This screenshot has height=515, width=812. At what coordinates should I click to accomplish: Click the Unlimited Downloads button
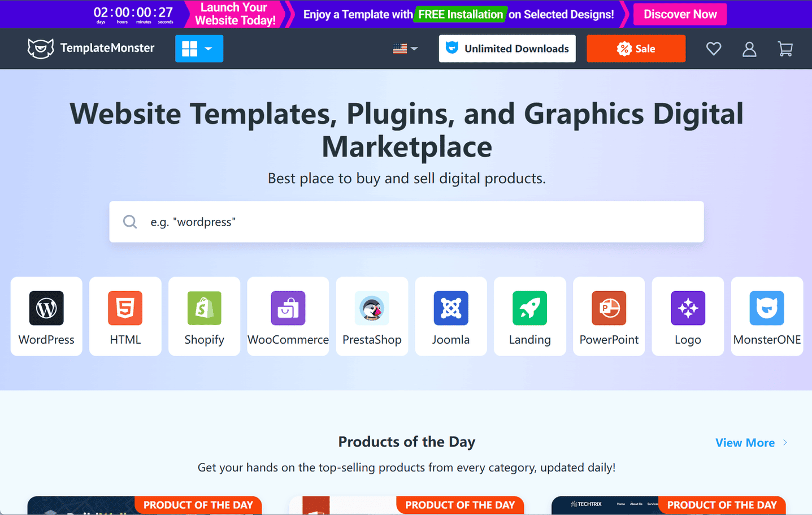click(507, 49)
